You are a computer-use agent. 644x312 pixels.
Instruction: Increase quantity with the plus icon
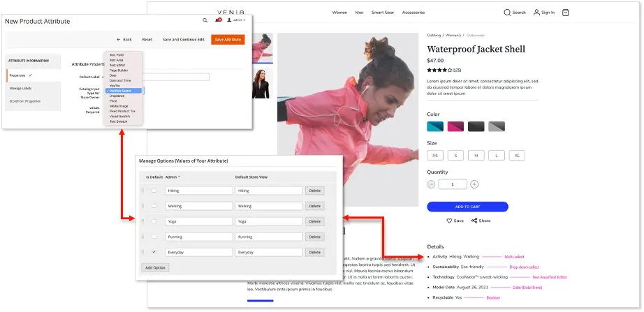click(474, 184)
